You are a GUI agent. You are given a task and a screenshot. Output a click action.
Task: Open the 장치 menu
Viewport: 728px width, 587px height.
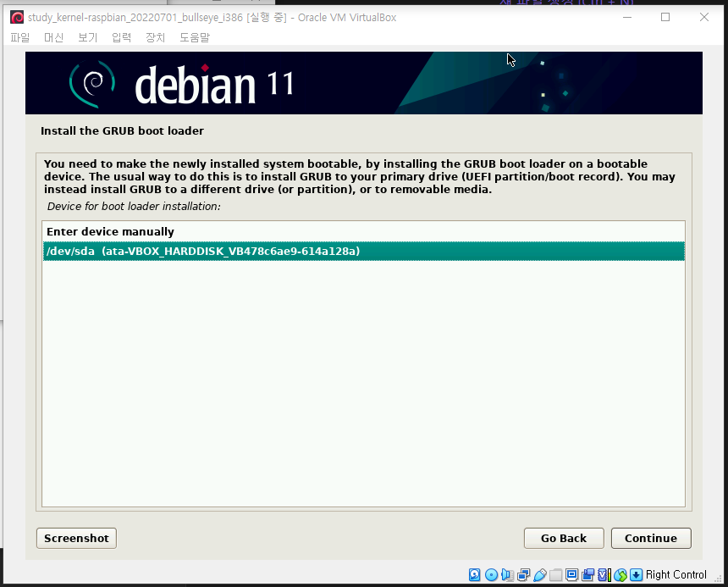click(x=155, y=37)
